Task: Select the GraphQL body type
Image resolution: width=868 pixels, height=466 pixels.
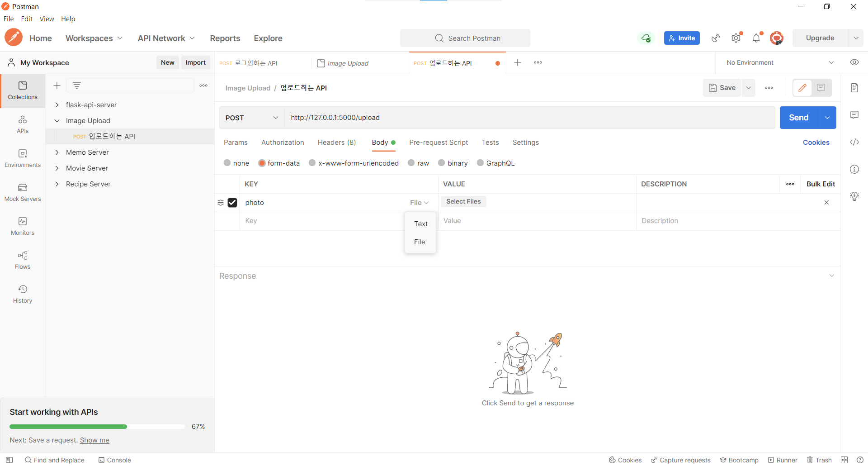Action: click(480, 163)
